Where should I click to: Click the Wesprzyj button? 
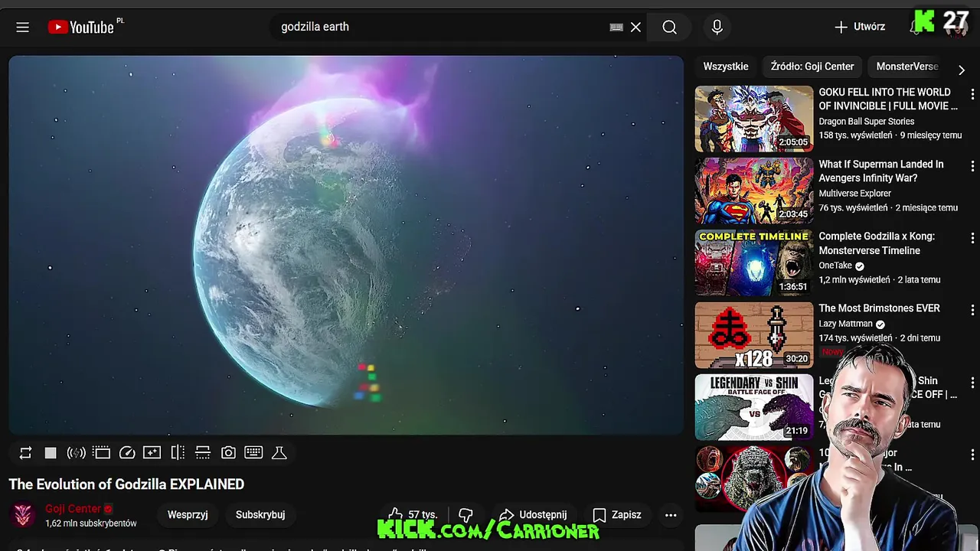(188, 515)
